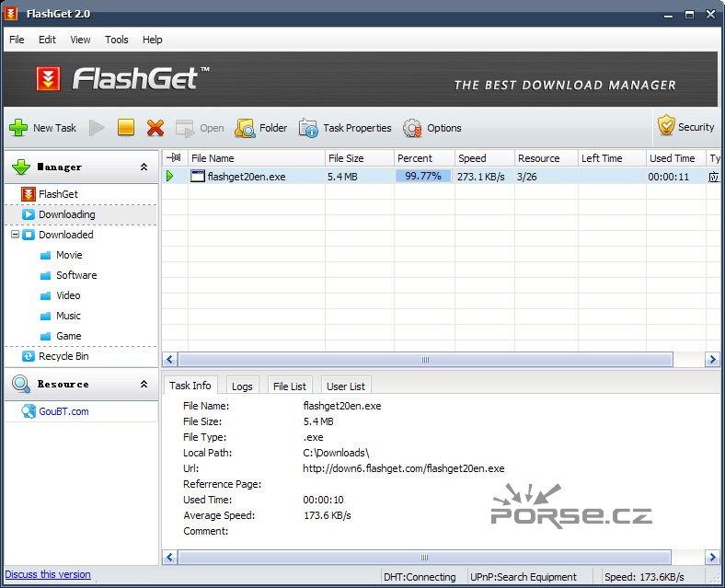Viewport: 725px width, 588px height.
Task: Click the New Task green plus icon
Action: pyautogui.click(x=18, y=128)
